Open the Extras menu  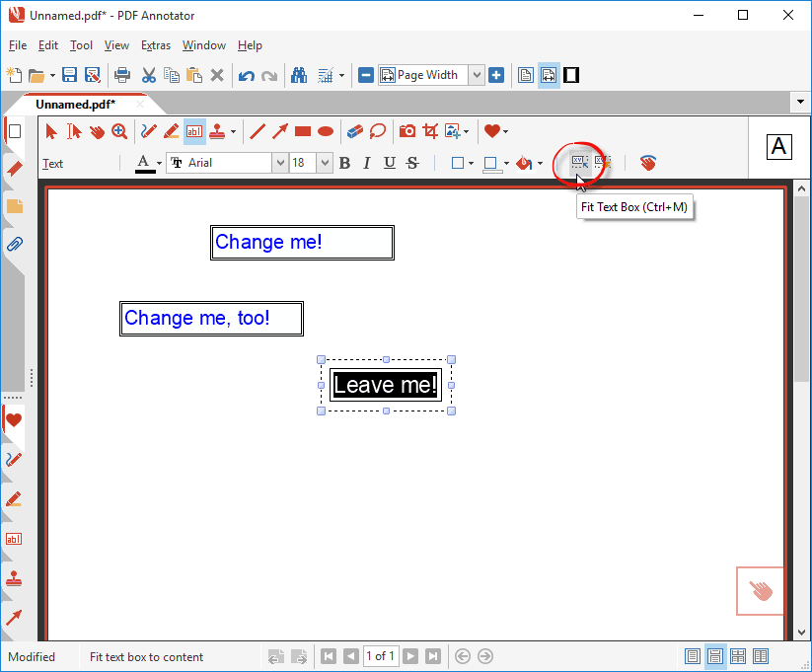tap(155, 45)
